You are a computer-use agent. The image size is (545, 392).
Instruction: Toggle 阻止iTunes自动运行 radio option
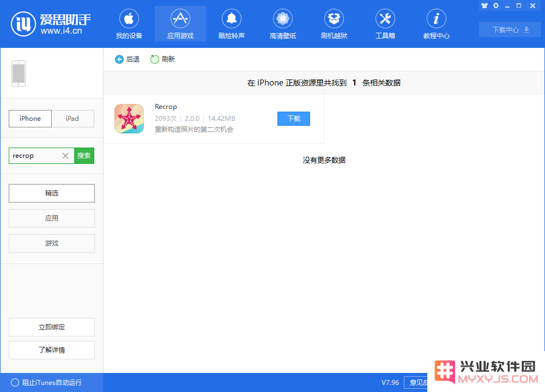click(15, 383)
